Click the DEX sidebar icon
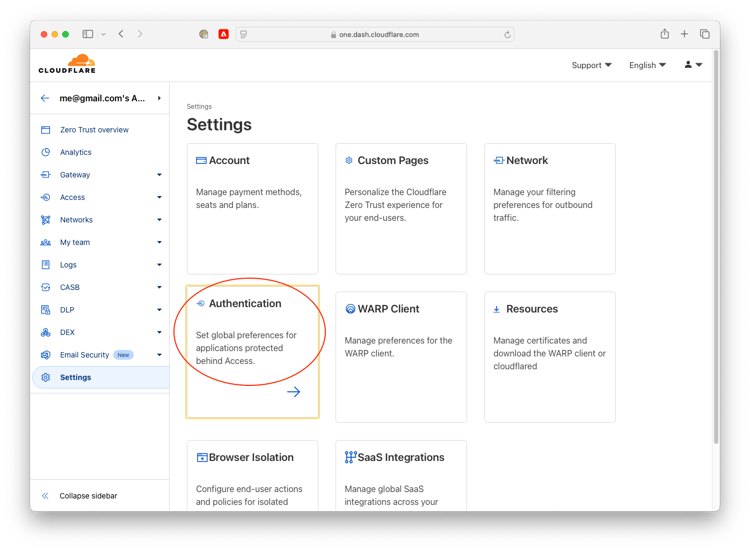Viewport: 750px width, 551px height. click(45, 332)
